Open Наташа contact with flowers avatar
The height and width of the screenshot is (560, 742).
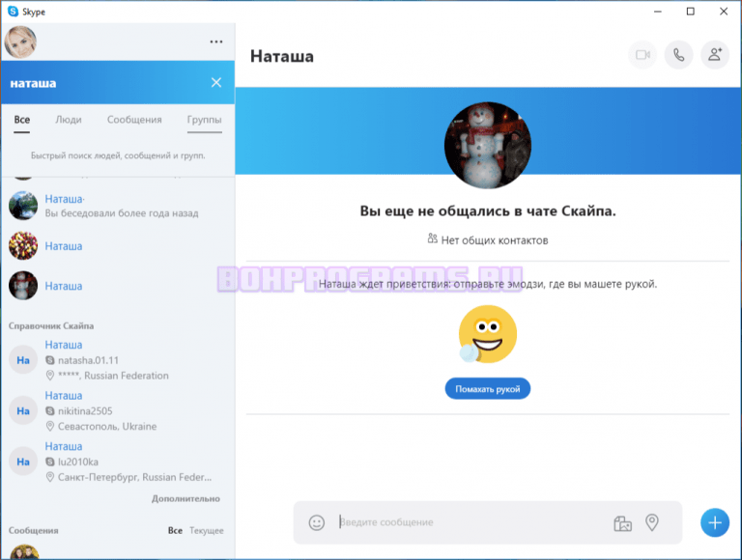coord(117,246)
